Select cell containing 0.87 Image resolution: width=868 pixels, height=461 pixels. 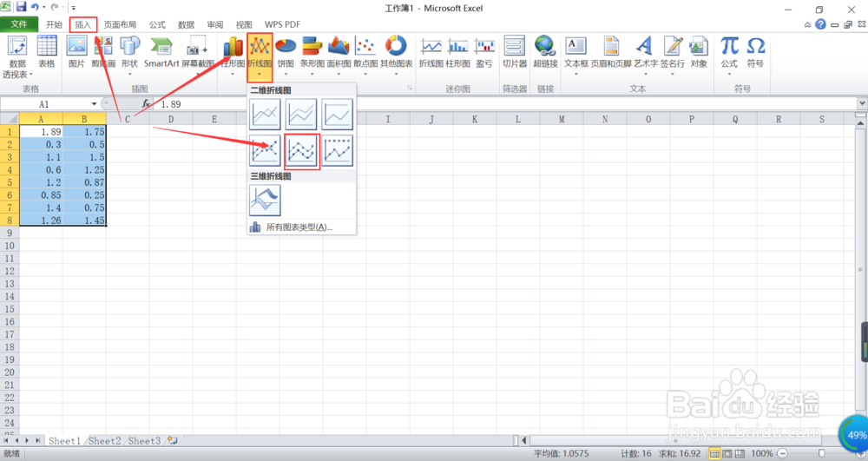click(x=84, y=182)
